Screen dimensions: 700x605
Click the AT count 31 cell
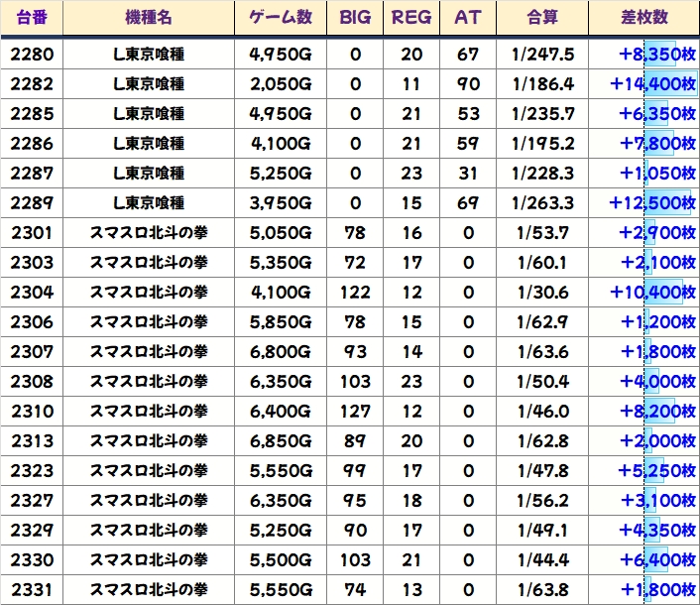[x=468, y=174]
